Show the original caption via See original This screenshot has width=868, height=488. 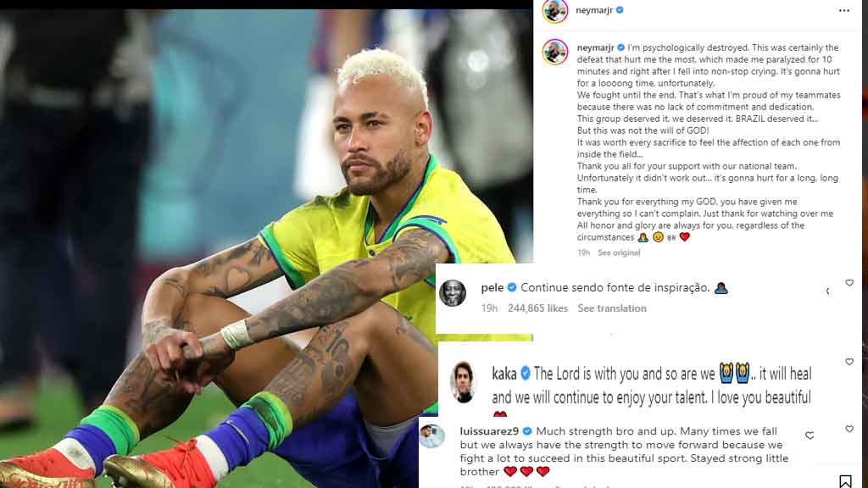pos(619,252)
